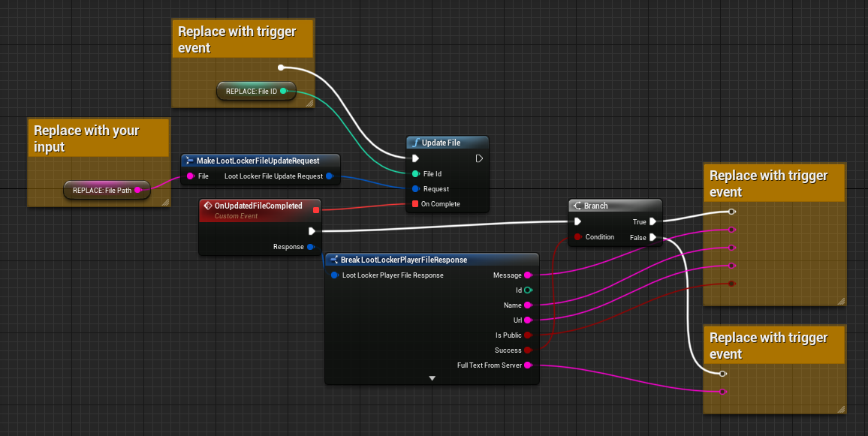This screenshot has width=868, height=436.
Task: Click the Make LootLockerFileUpdateRequest struct icon
Action: click(x=189, y=161)
